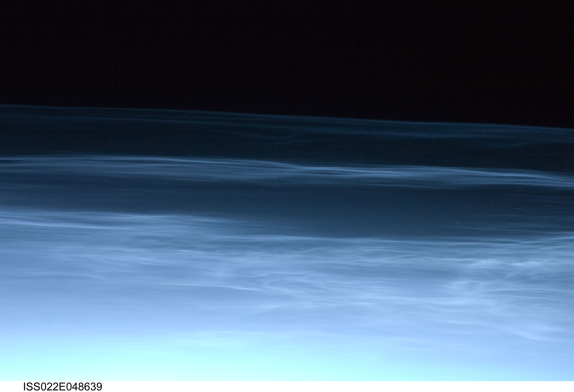
Task: Click the ISS022E048639 photo ID caption
Action: click(63, 387)
